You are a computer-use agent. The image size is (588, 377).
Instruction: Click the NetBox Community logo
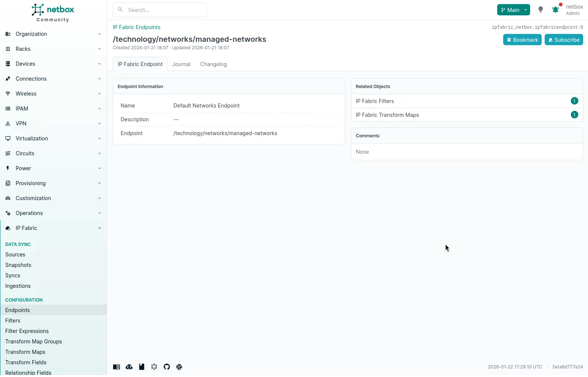(53, 13)
